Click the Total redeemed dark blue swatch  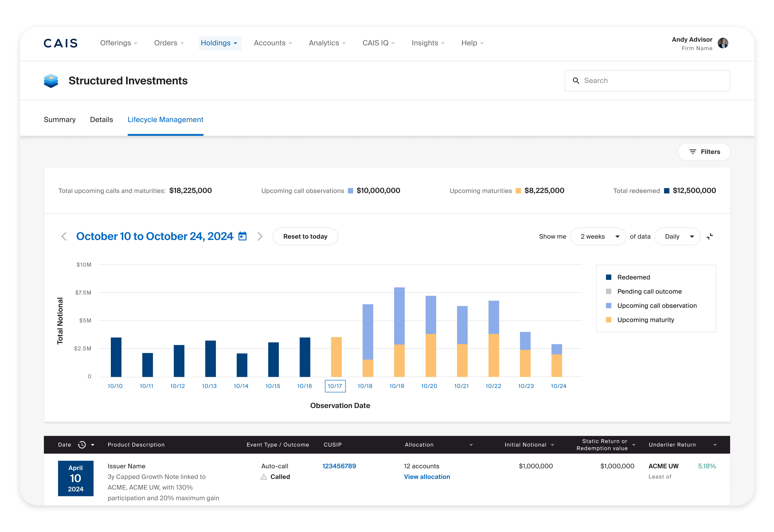(666, 191)
